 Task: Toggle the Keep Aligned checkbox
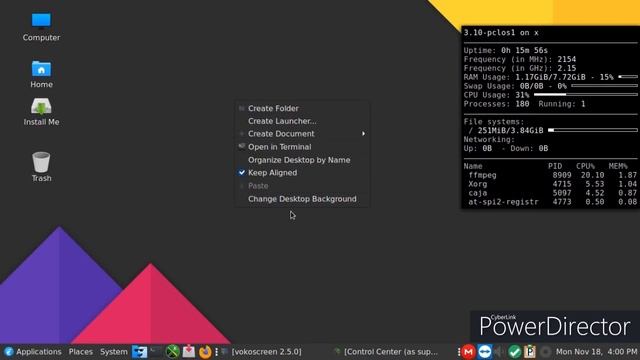[x=242, y=173]
